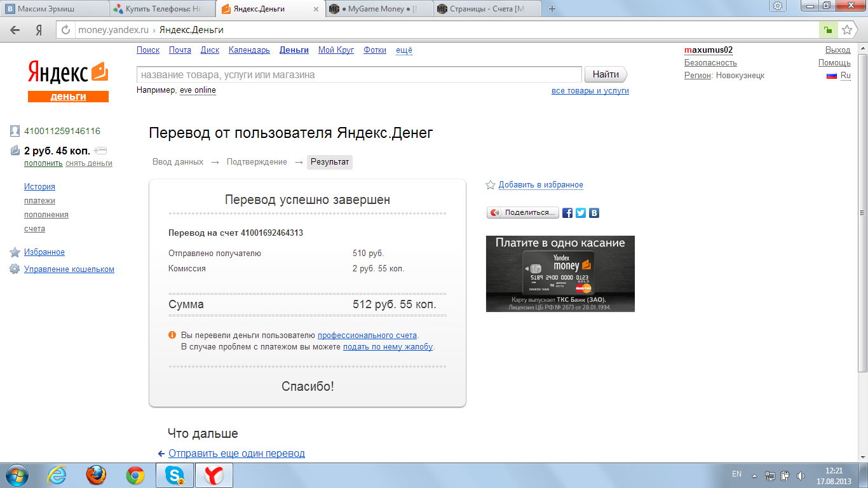Open the Календарь service link
This screenshot has width=868, height=488.
coord(249,50)
